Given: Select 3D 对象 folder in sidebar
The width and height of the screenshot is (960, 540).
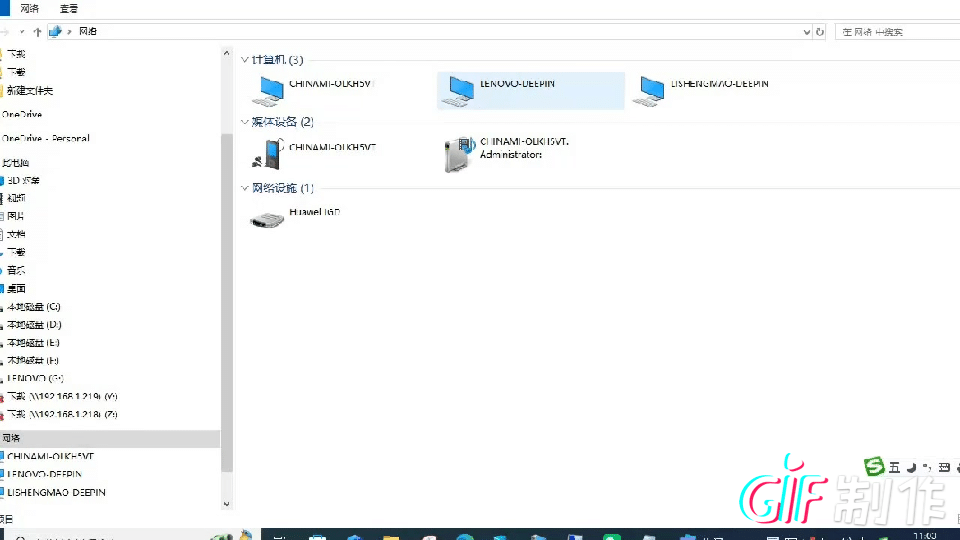Looking at the screenshot, I should point(23,181).
